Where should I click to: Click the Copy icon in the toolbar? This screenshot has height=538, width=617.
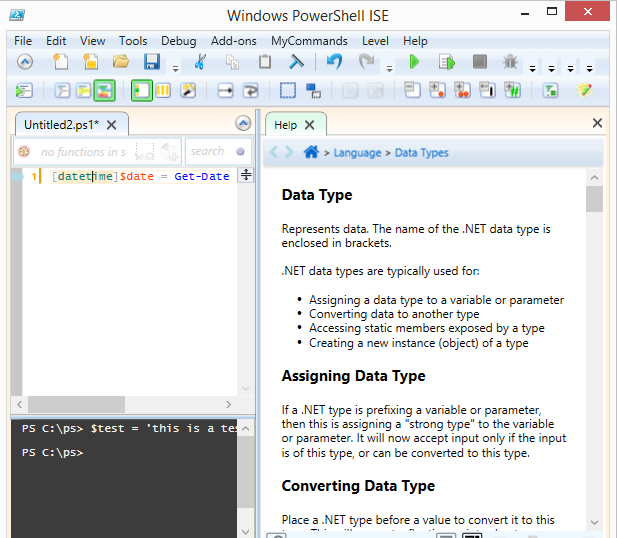[x=232, y=62]
